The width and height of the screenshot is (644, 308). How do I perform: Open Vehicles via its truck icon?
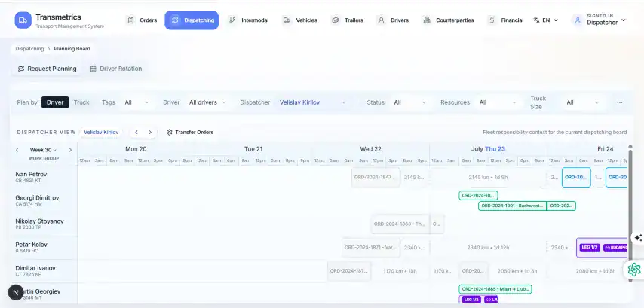tap(287, 20)
